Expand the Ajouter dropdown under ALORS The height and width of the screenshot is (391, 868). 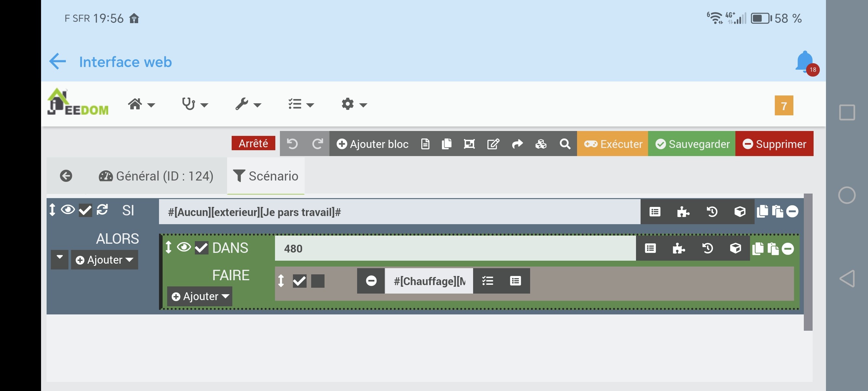click(105, 260)
